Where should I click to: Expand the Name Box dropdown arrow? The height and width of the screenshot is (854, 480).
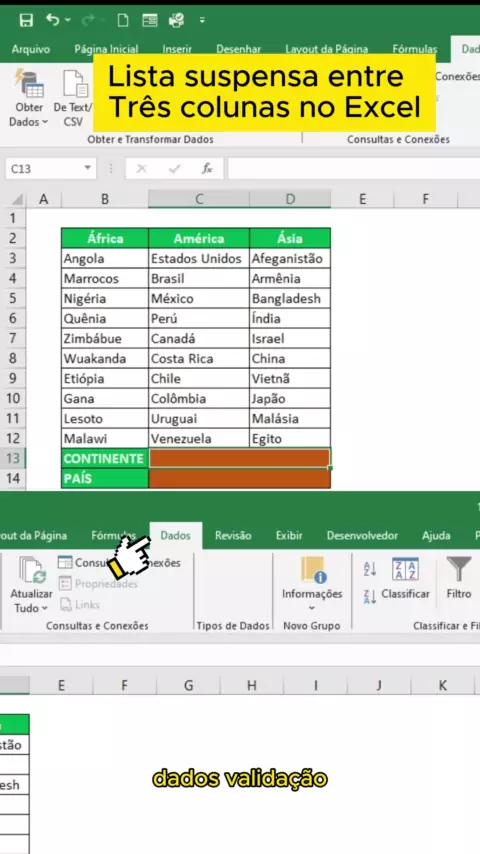[x=87, y=168]
